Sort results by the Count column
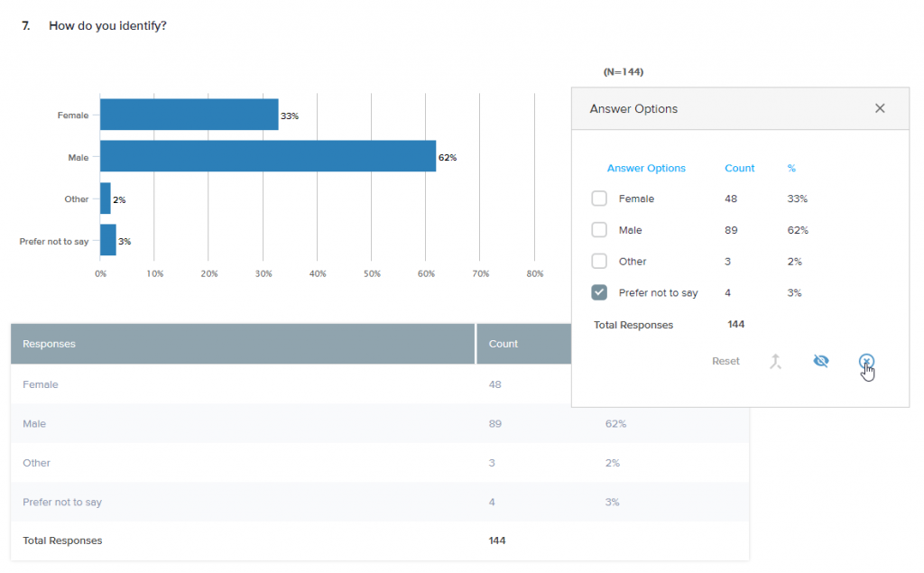This screenshot has width=924, height=573. tap(739, 168)
